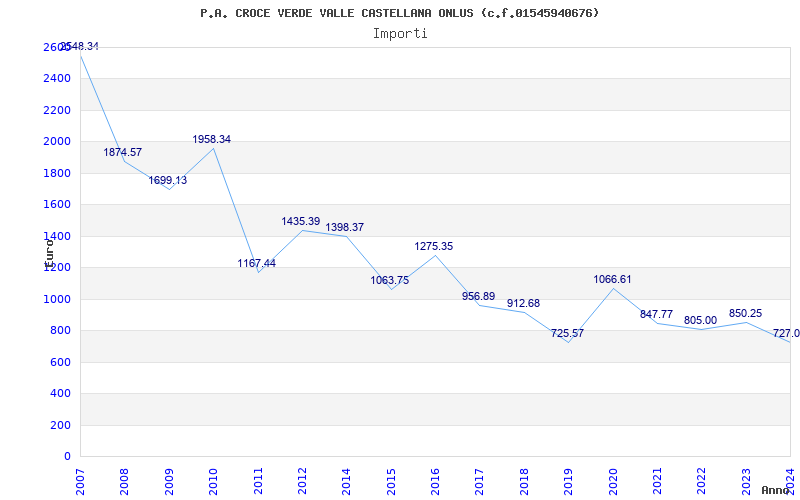800x500 pixels.
Task: Click the x-axis year 2014
Action: tap(346, 481)
